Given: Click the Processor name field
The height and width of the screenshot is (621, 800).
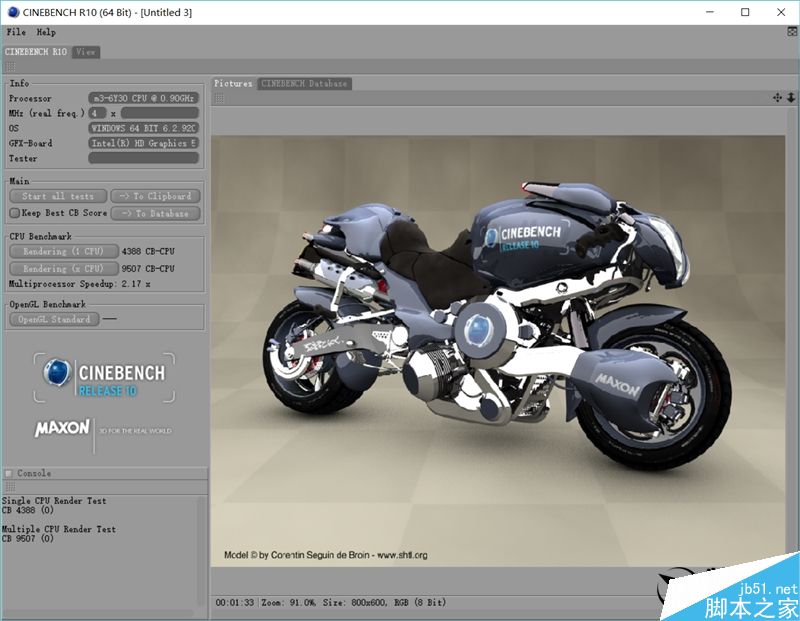Looking at the screenshot, I should click(143, 98).
